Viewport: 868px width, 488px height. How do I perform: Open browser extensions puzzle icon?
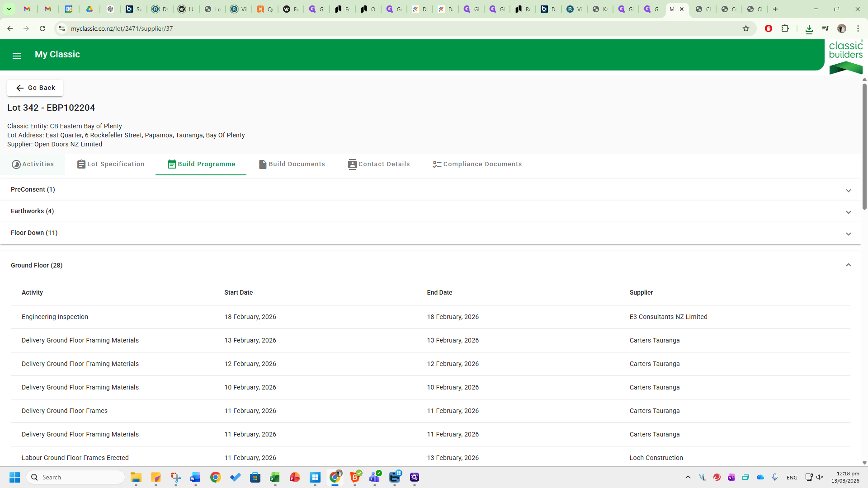pyautogui.click(x=785, y=28)
